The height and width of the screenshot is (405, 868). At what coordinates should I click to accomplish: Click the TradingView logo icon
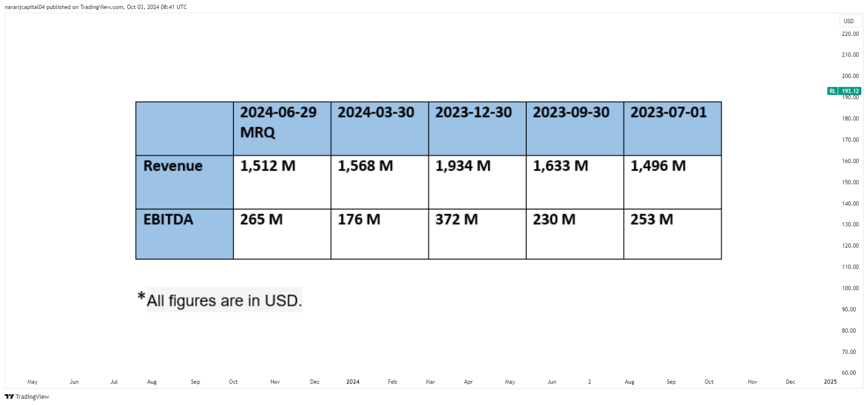click(x=9, y=396)
